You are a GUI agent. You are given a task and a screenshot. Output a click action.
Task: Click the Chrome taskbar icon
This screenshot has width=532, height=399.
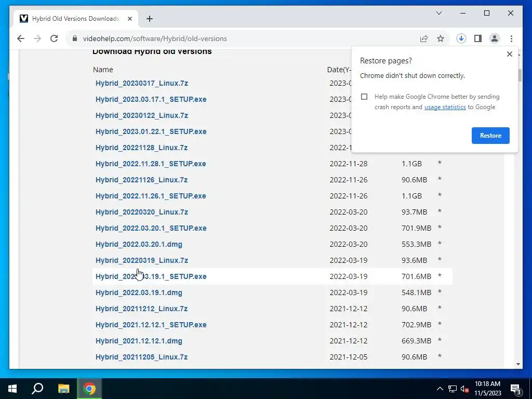coord(89,389)
